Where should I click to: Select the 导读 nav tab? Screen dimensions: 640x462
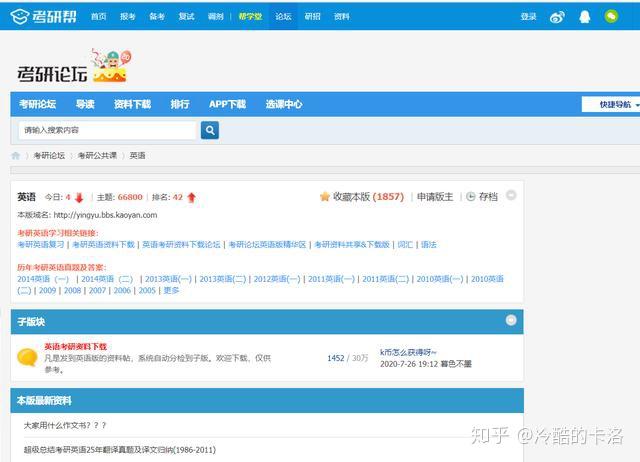pos(85,104)
